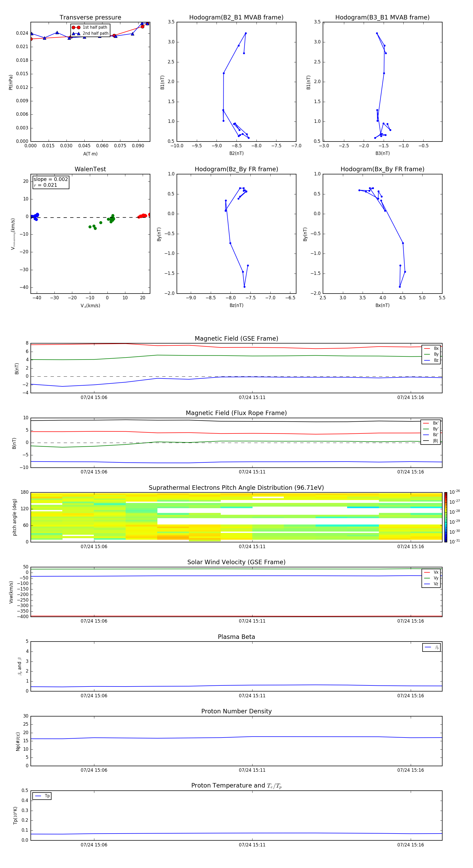The image size is (473, 868).
Task: Click the "Magnetic Field (GSE Frame)" title
Action: click(x=236, y=339)
